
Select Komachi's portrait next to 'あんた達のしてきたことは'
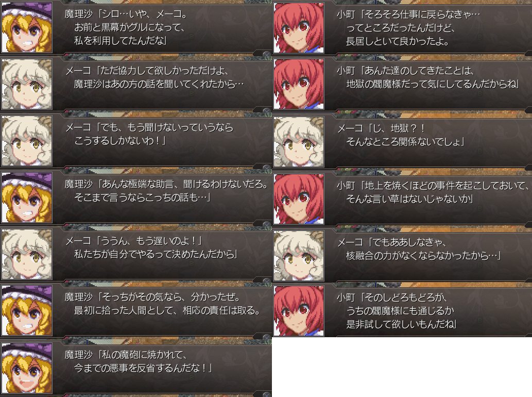[x=299, y=84]
